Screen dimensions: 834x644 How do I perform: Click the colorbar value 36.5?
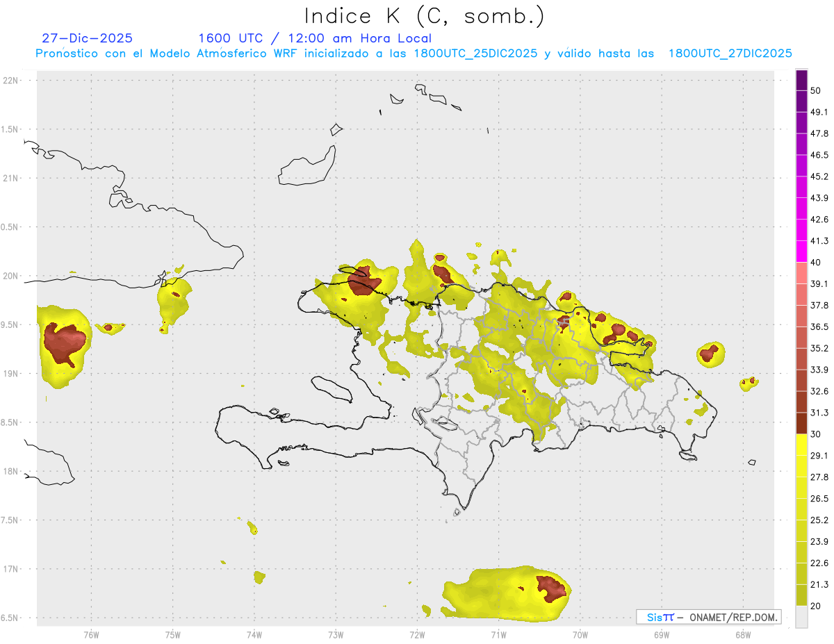(x=819, y=327)
